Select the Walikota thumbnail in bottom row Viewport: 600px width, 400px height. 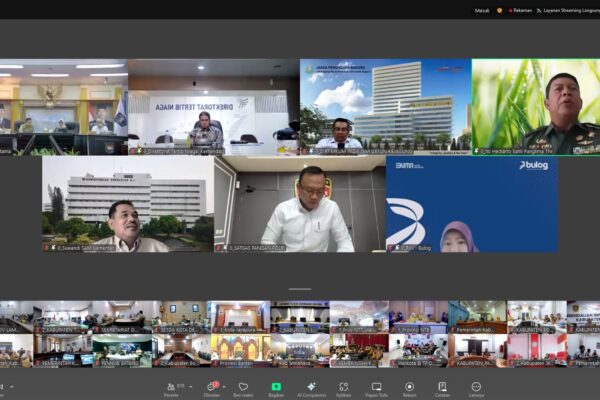419,351
